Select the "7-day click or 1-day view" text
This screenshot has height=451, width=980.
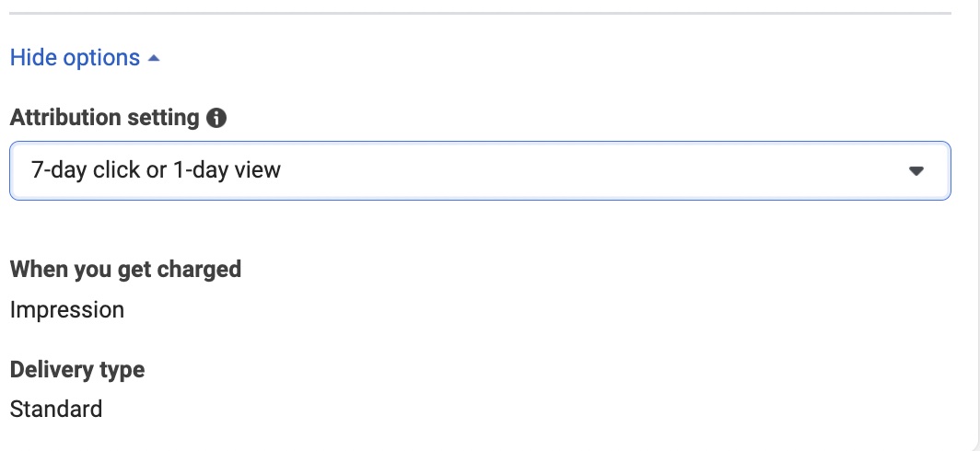(156, 170)
